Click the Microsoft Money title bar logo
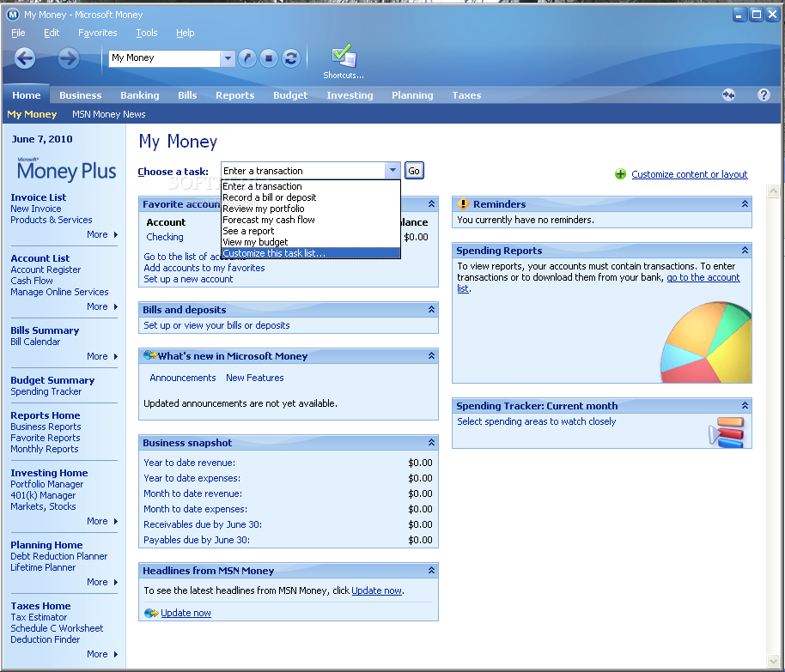The width and height of the screenshot is (785, 672). (x=13, y=15)
